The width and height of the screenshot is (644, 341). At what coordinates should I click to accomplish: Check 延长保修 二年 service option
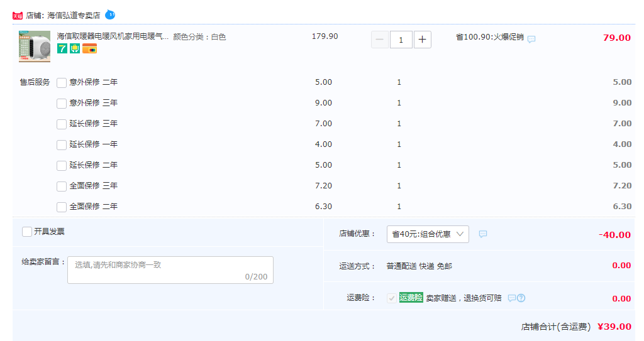tap(62, 166)
